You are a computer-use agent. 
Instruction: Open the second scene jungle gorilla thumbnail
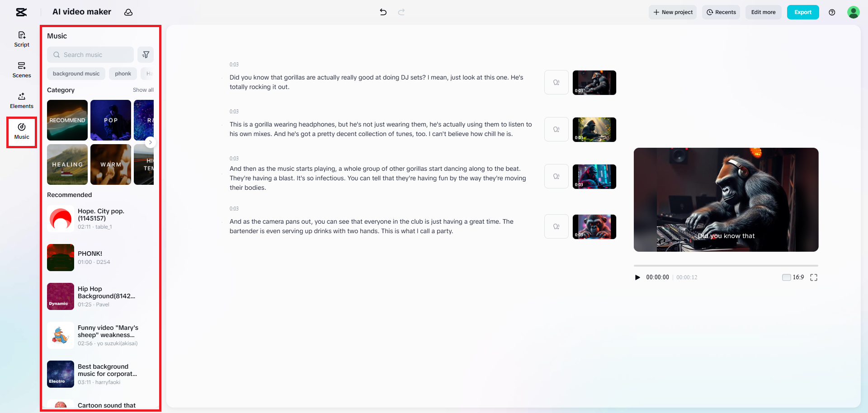594,130
